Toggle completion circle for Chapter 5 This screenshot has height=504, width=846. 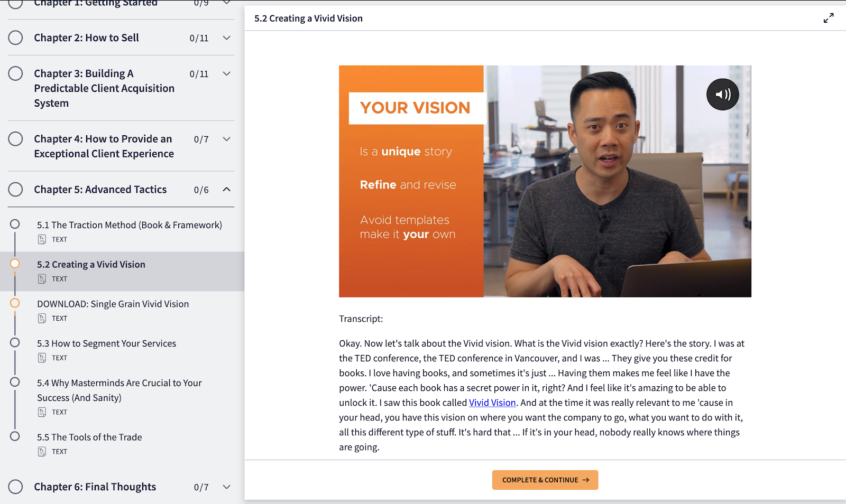click(16, 189)
